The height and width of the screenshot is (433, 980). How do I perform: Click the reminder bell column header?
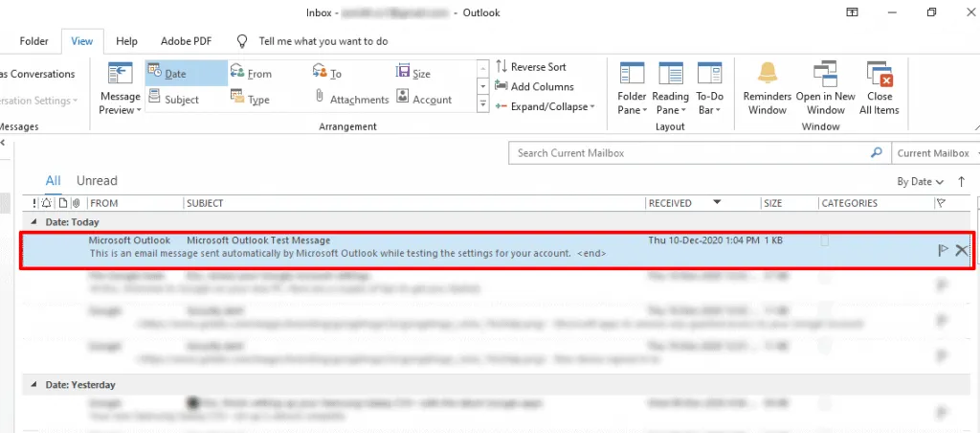47,203
